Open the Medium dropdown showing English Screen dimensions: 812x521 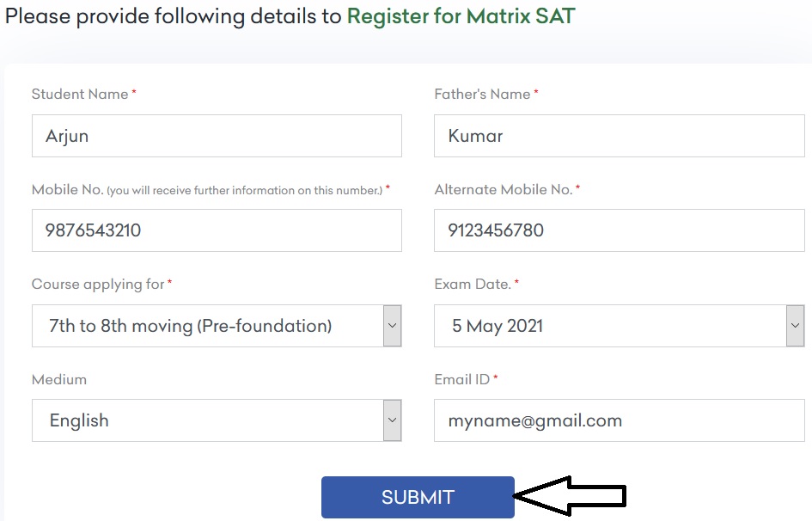pyautogui.click(x=206, y=420)
